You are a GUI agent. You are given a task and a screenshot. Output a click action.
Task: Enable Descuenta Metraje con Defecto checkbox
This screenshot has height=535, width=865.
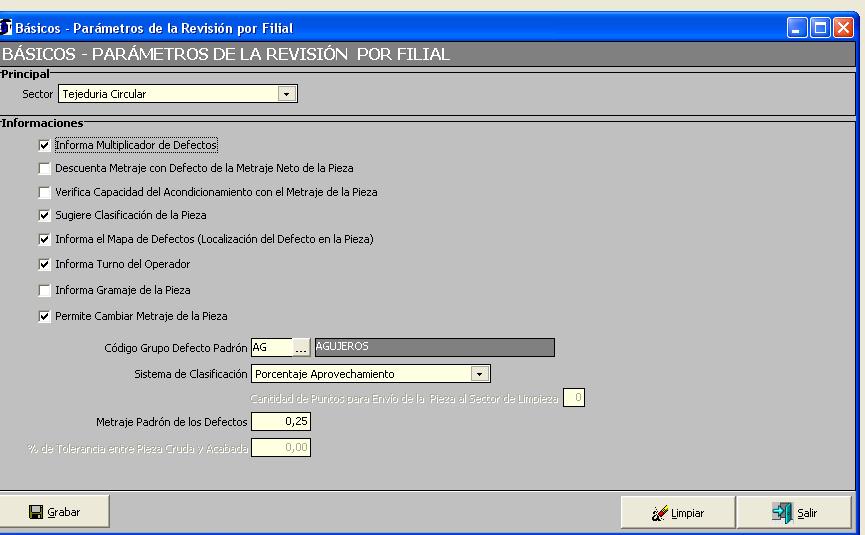(x=44, y=169)
